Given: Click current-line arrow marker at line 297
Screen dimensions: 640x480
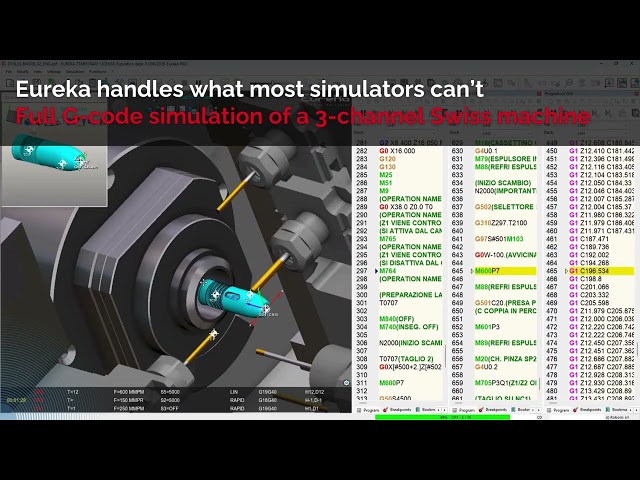Looking at the screenshot, I should (x=376, y=271).
